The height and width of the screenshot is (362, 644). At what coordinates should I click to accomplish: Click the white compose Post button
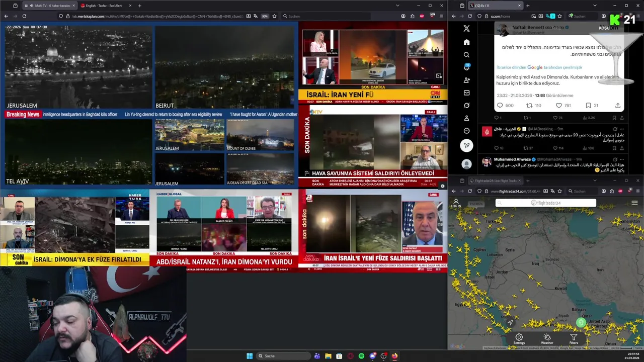466,146
